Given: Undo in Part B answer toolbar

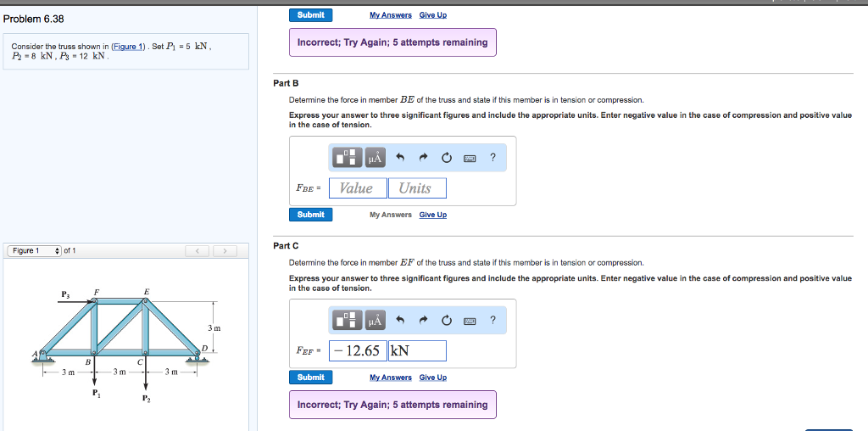Looking at the screenshot, I should tap(401, 158).
